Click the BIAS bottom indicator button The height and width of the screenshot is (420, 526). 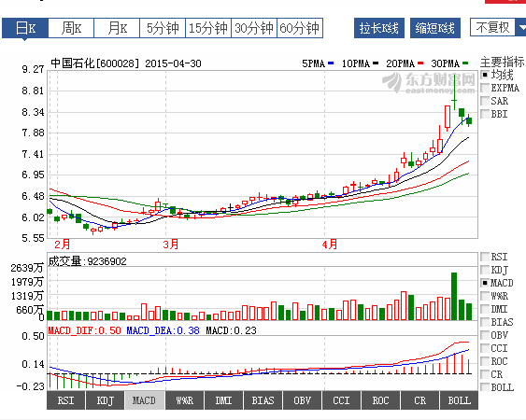[263, 400]
